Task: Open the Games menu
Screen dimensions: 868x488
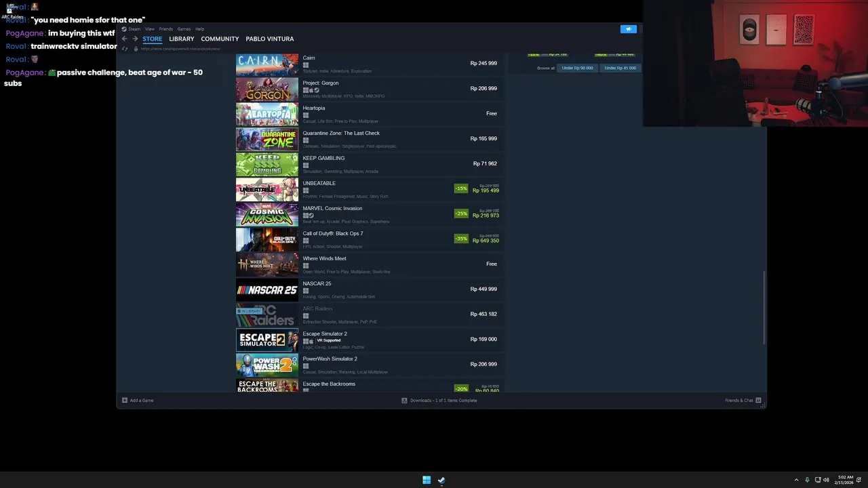Action: pyautogui.click(x=184, y=29)
